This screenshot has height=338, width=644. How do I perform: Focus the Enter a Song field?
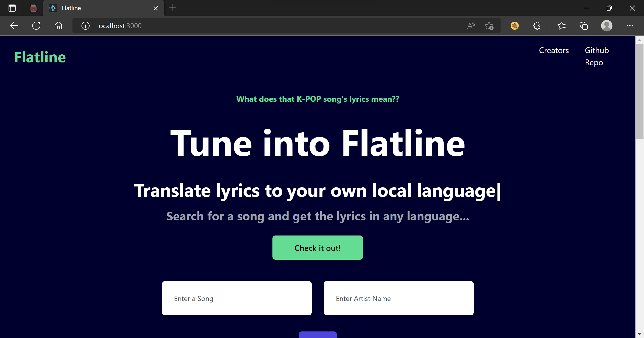coord(237,298)
